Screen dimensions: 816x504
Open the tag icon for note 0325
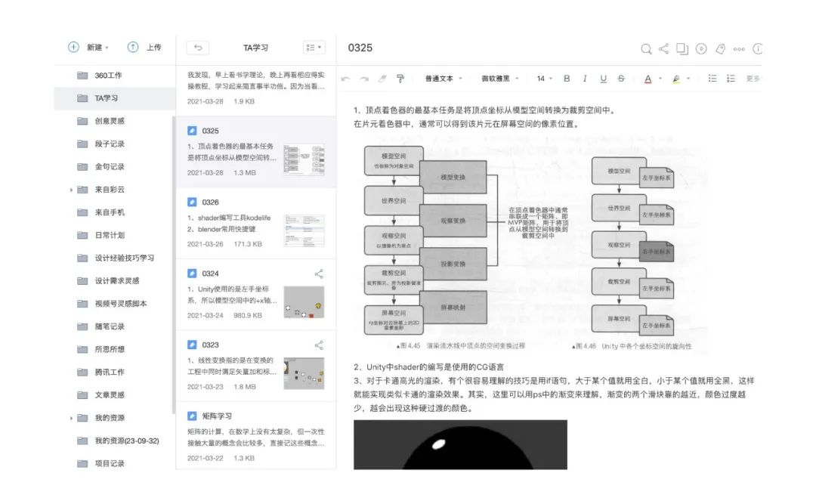tap(720, 48)
